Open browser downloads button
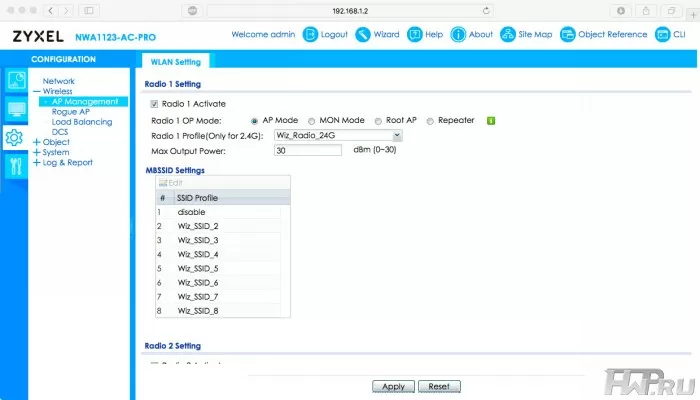The width and height of the screenshot is (700, 400). pos(621,11)
